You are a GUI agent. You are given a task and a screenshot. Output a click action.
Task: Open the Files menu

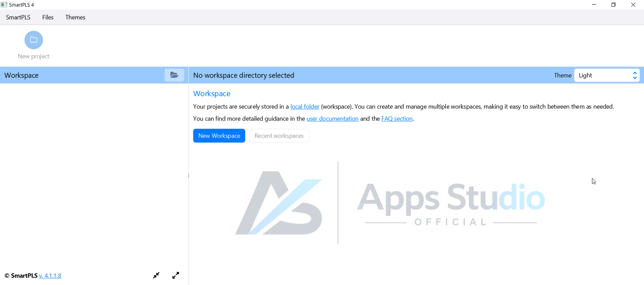point(48,17)
